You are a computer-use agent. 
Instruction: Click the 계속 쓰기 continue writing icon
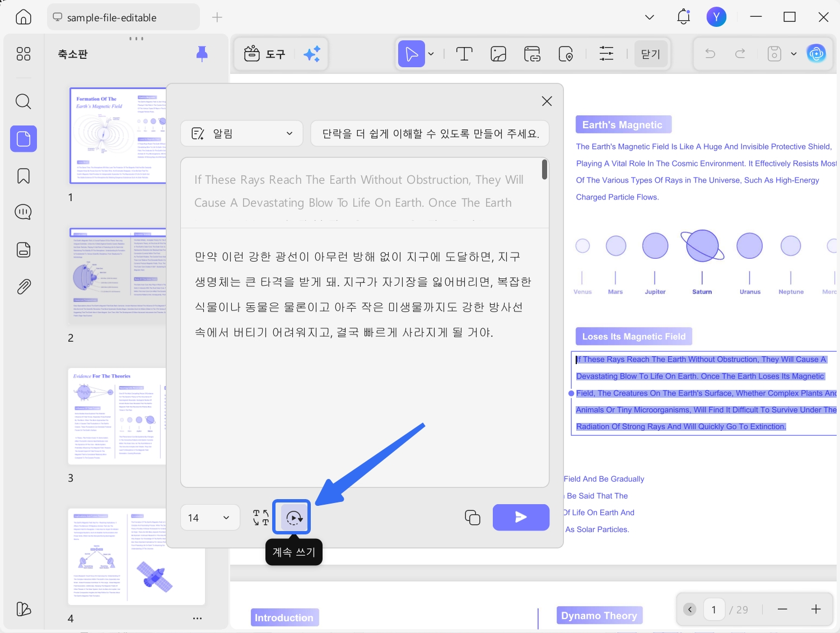point(294,518)
